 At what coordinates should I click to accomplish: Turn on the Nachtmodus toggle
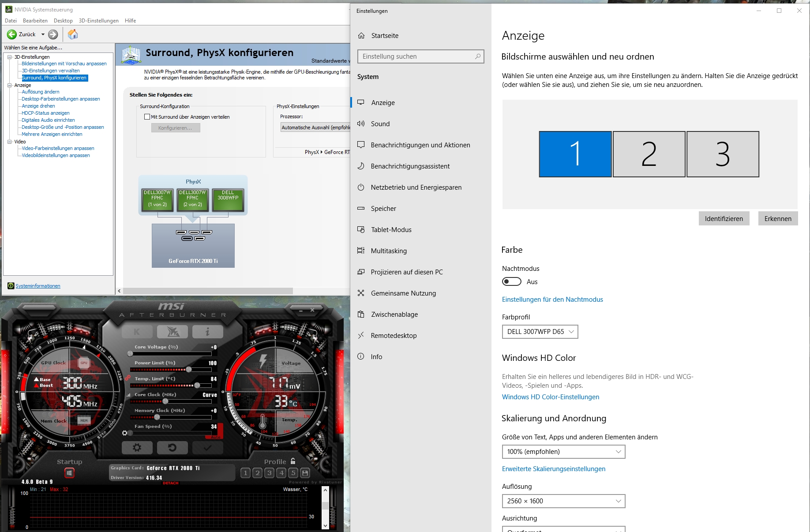511,281
